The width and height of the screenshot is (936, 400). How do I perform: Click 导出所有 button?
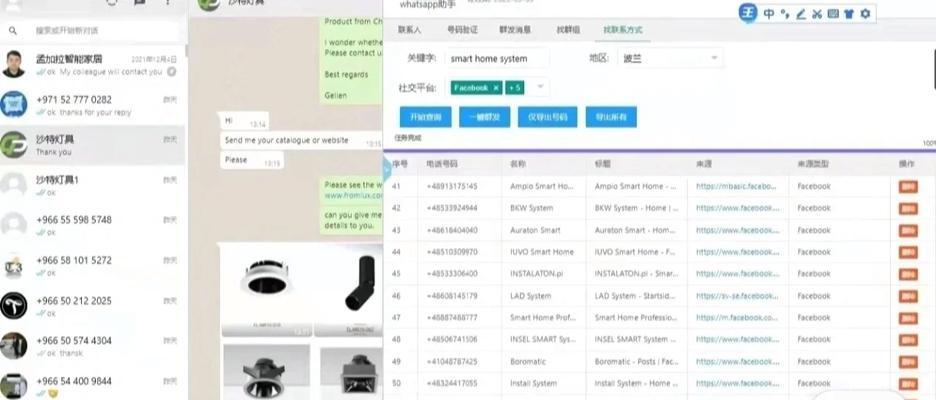click(x=611, y=117)
